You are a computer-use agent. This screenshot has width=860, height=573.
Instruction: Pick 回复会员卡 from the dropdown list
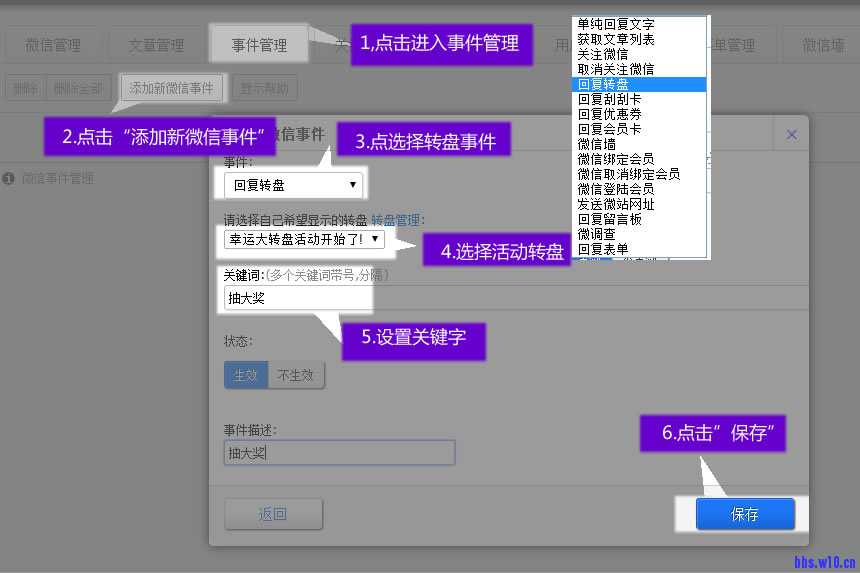(609, 130)
